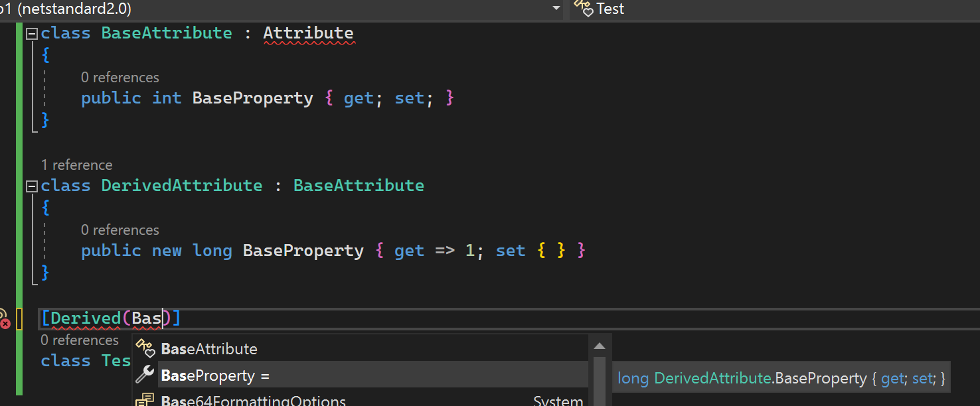Click the enum icon beside Base64FormattingOptions
The width and height of the screenshot is (980, 406).
coord(145,400)
